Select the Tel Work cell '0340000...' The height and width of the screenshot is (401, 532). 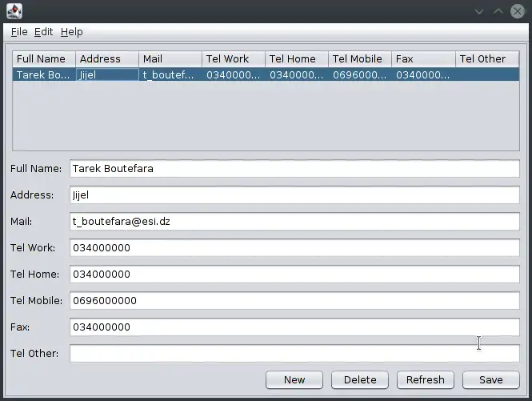[234, 74]
